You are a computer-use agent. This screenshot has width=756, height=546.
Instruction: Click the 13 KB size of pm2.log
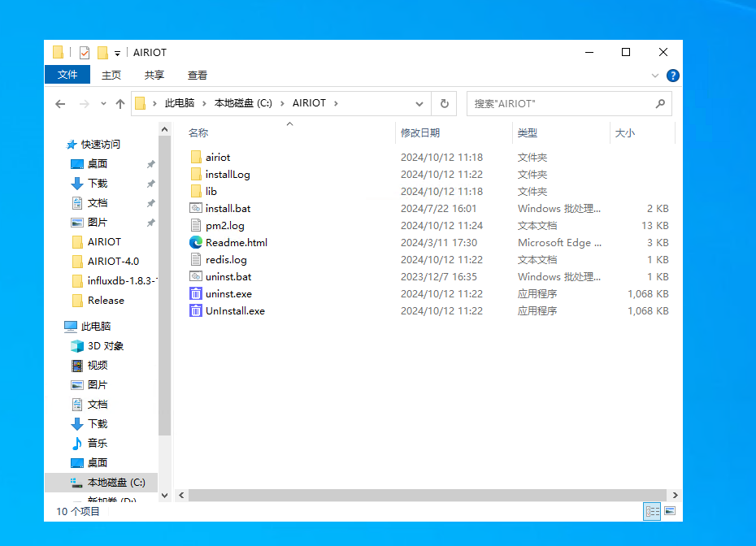coord(654,226)
